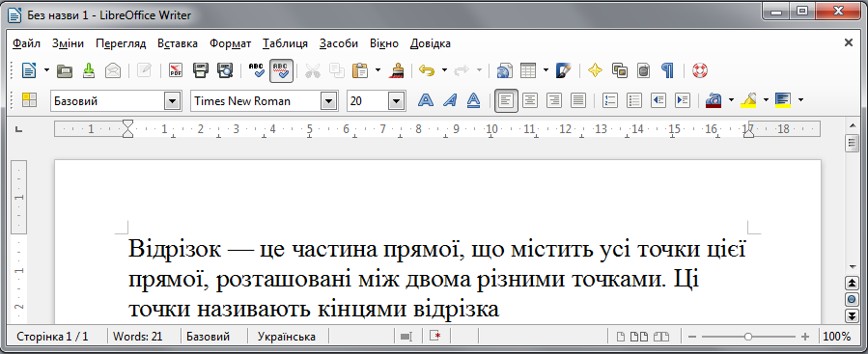The width and height of the screenshot is (868, 354).
Task: Increase paragraph indent
Action: (683, 100)
